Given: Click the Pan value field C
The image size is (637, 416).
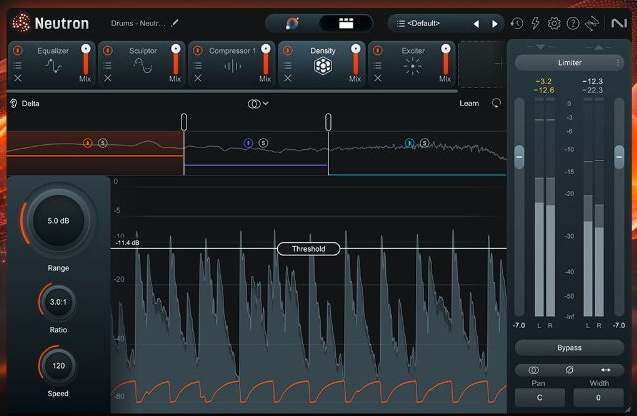Looking at the screenshot, I should click(x=540, y=398).
